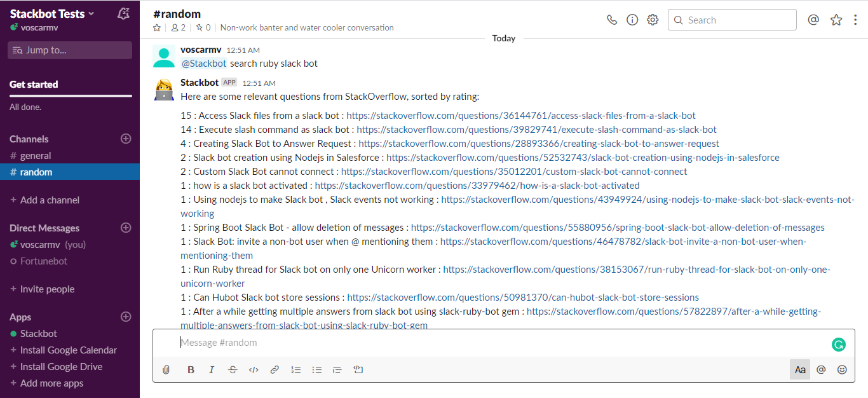Open custom-slack-bot-cannot-connect link
868x398 pixels.
514,172
